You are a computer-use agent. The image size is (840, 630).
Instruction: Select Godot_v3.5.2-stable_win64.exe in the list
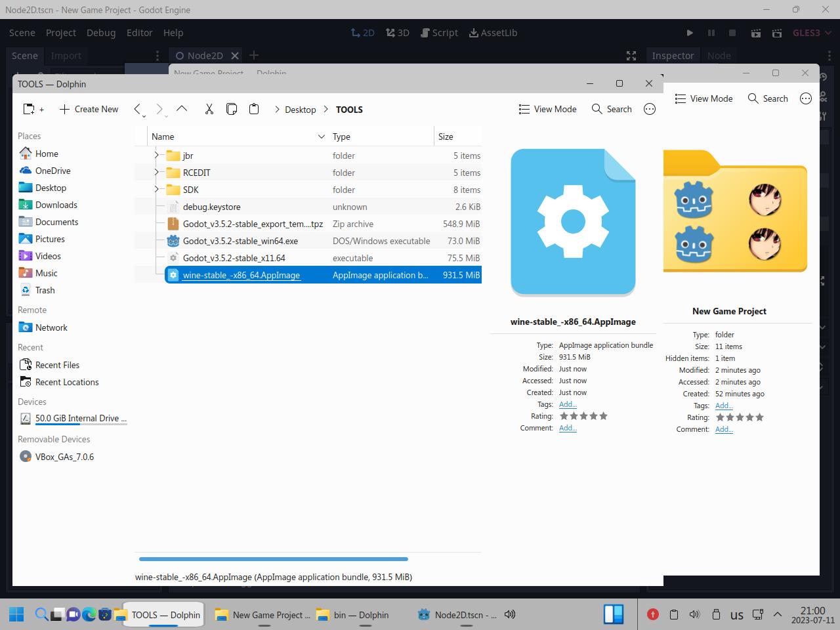323,241
